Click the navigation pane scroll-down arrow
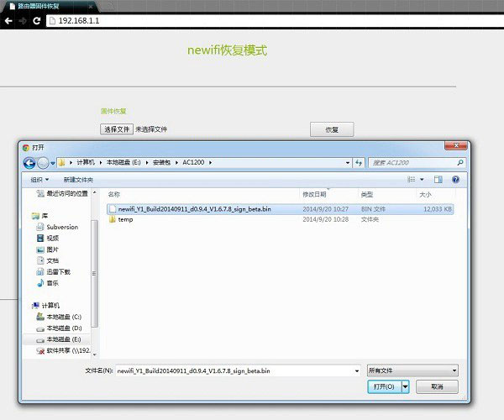504x420 pixels. (x=94, y=354)
